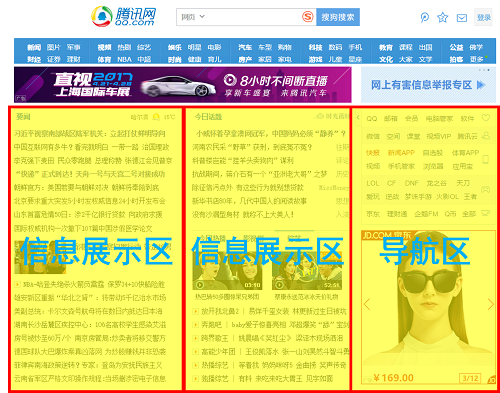Go to the next JD.COM ad slide
Screen dimensions: 500x393
490,304
